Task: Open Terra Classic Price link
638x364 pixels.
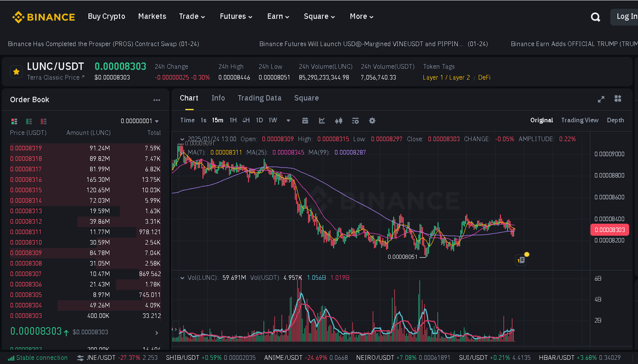Action: coord(56,78)
